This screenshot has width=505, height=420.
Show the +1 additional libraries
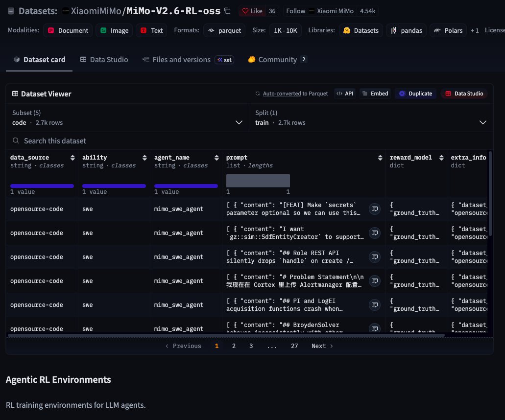click(x=475, y=30)
